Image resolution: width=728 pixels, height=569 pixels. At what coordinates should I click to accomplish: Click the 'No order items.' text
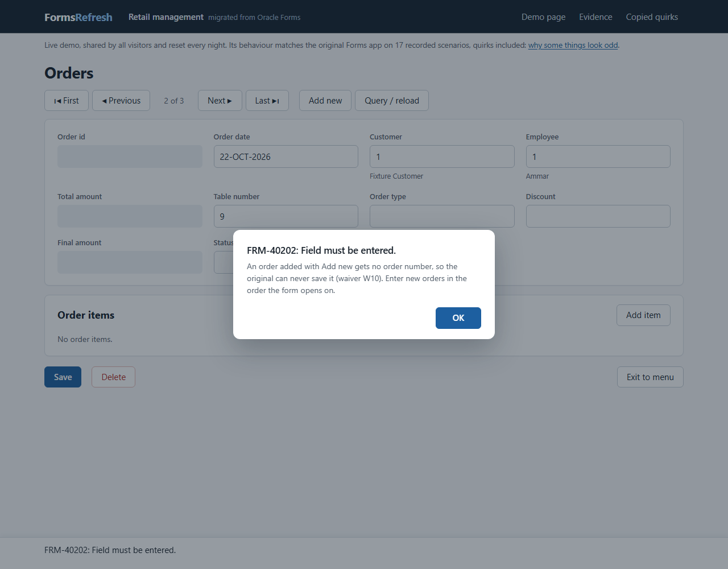[x=85, y=339]
